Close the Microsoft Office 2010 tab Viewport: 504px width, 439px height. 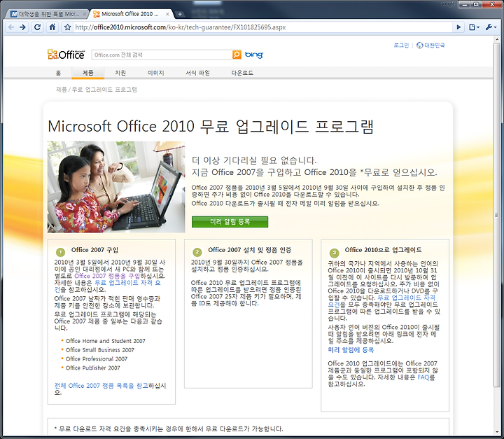[167, 14]
